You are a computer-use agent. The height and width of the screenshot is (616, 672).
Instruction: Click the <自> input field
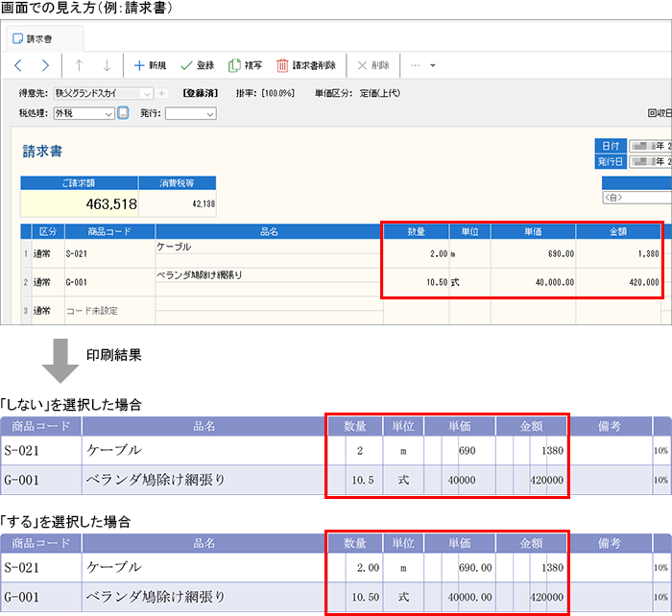(636, 198)
